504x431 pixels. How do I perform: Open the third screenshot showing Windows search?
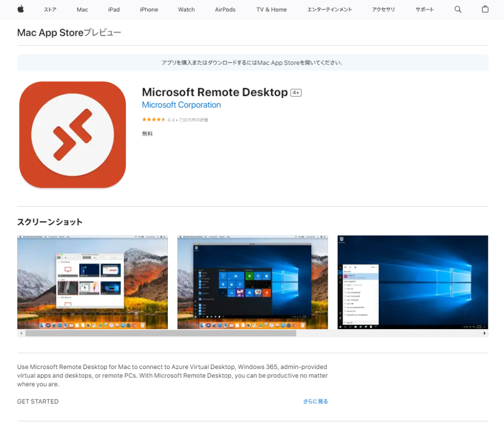[413, 282]
